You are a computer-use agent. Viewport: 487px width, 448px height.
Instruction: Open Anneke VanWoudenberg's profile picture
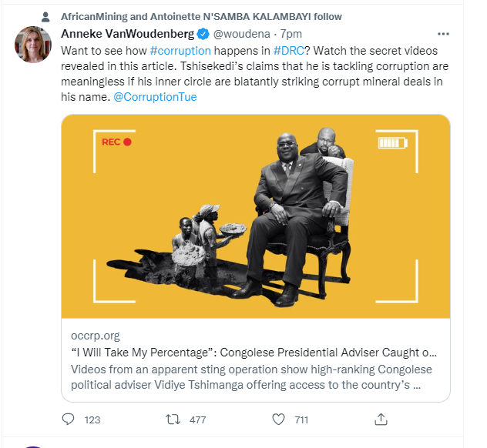(x=33, y=45)
